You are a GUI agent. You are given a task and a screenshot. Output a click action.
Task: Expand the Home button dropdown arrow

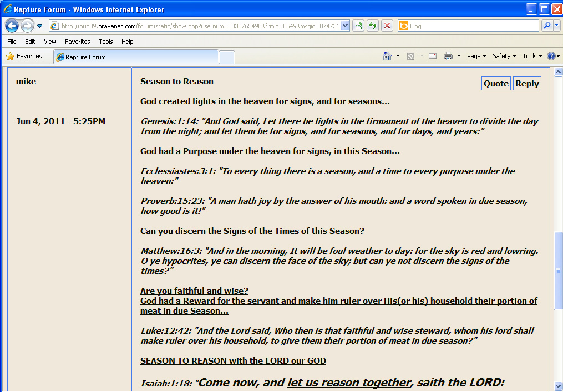(x=398, y=56)
